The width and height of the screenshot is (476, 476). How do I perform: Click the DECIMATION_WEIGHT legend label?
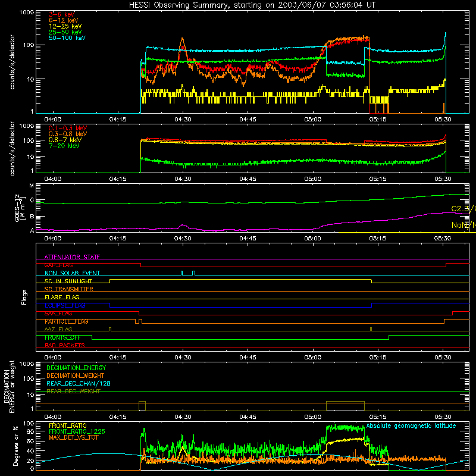76,375
